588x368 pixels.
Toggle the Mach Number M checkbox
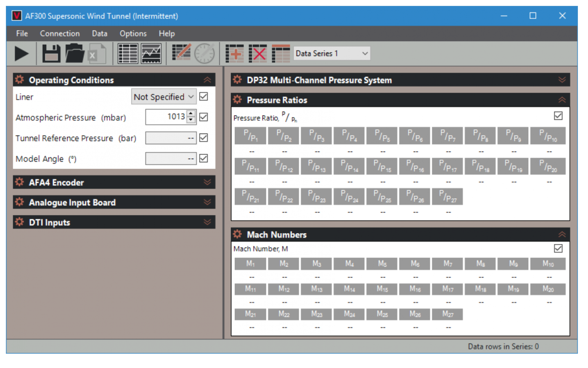click(x=559, y=248)
